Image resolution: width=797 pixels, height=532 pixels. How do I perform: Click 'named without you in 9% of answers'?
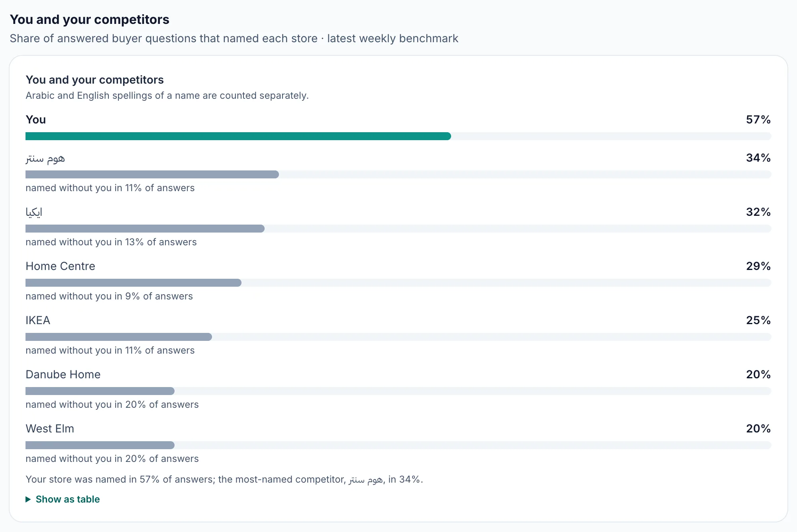[109, 296]
